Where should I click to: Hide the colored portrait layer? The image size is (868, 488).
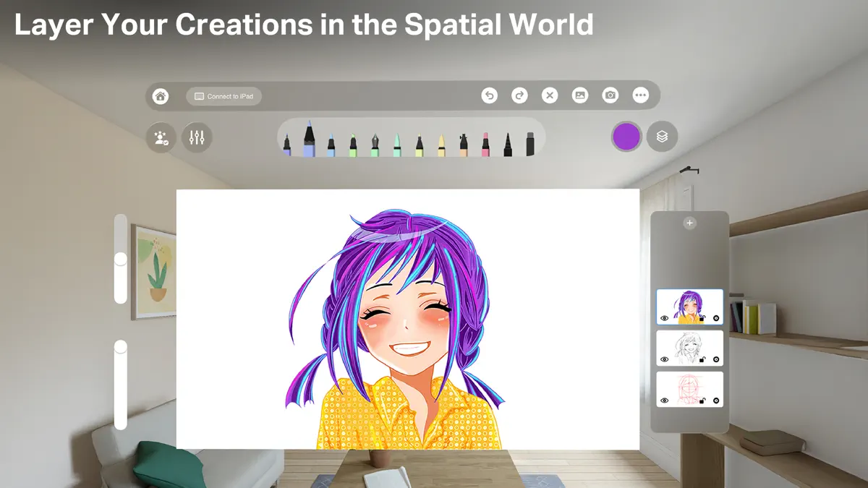[664, 319]
